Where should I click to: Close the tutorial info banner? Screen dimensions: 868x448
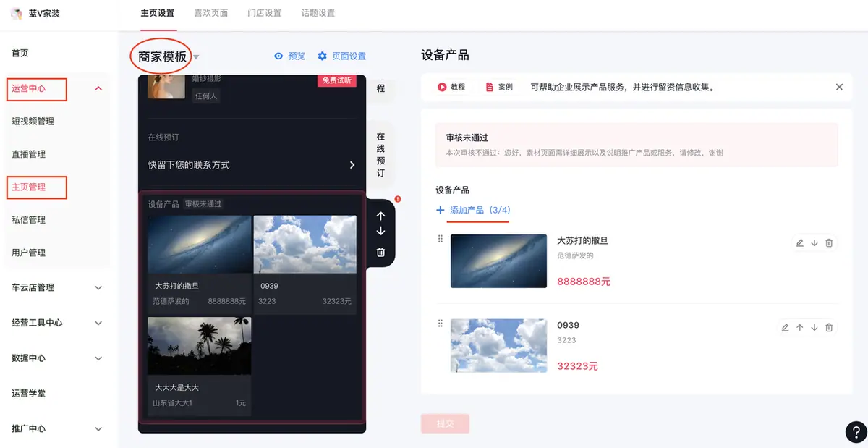(x=839, y=87)
